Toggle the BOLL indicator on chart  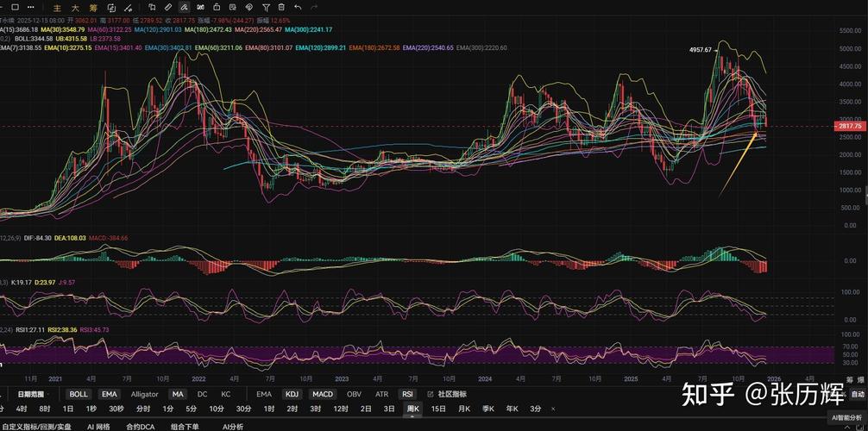point(79,394)
